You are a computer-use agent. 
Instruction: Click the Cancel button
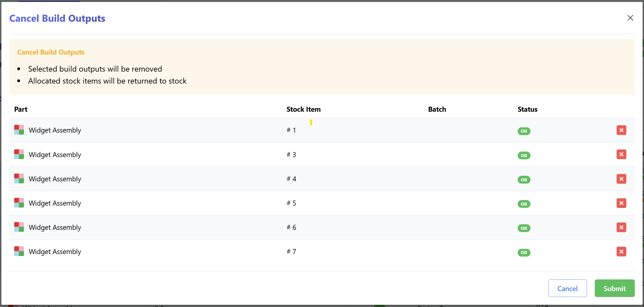pos(567,288)
